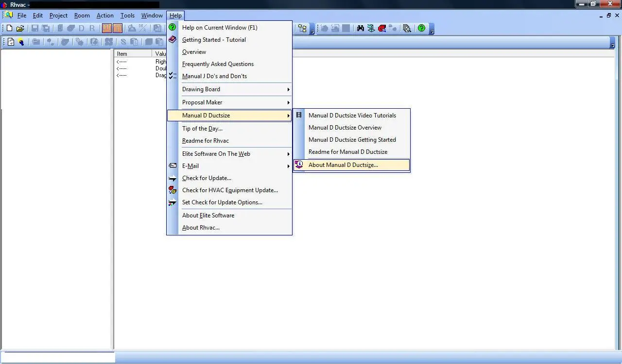622x364 pixels.
Task: Open Readme for Rhvac
Action: (x=206, y=141)
